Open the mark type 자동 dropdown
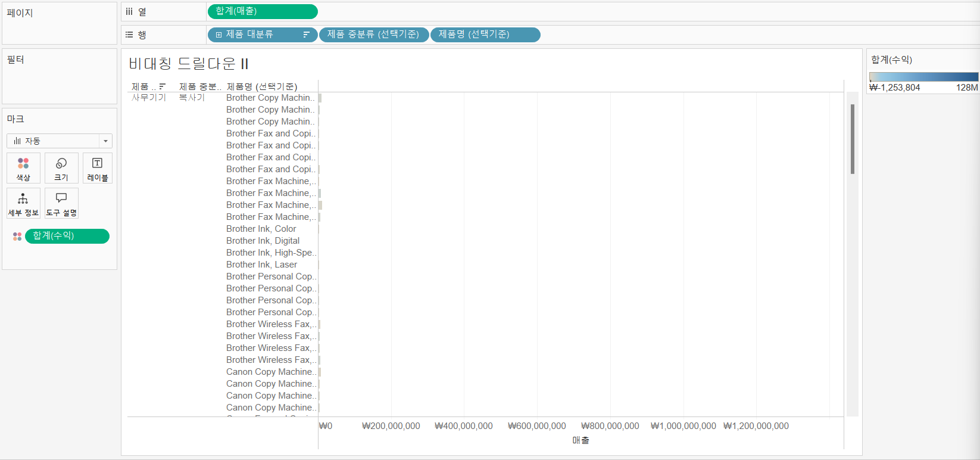 [x=60, y=141]
